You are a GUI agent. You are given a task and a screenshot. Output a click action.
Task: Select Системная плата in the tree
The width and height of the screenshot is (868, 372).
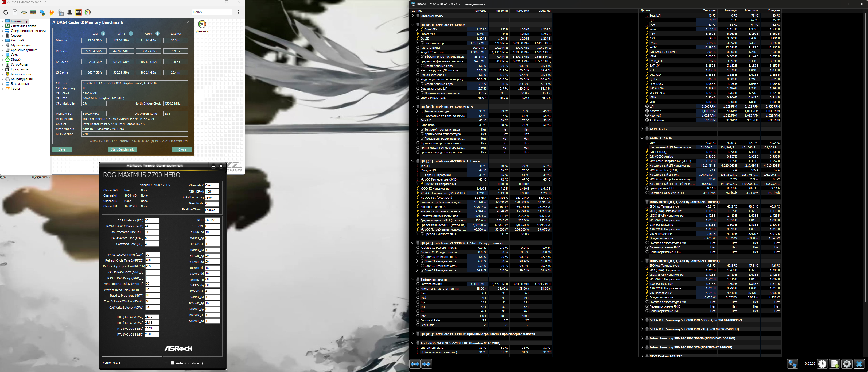pos(23,26)
